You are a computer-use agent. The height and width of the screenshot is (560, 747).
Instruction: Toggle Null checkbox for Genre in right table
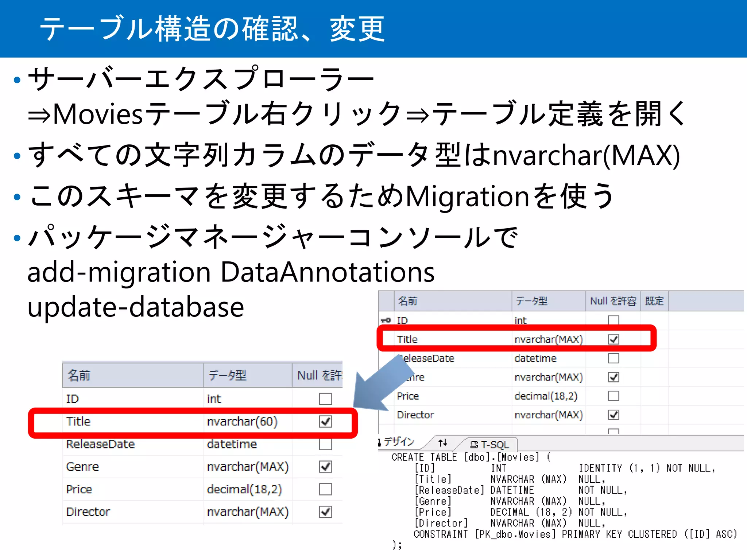pos(614,377)
